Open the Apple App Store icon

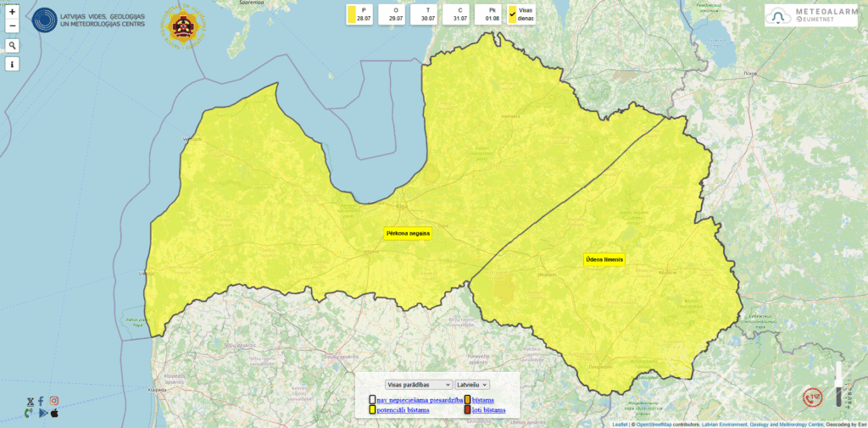click(55, 413)
